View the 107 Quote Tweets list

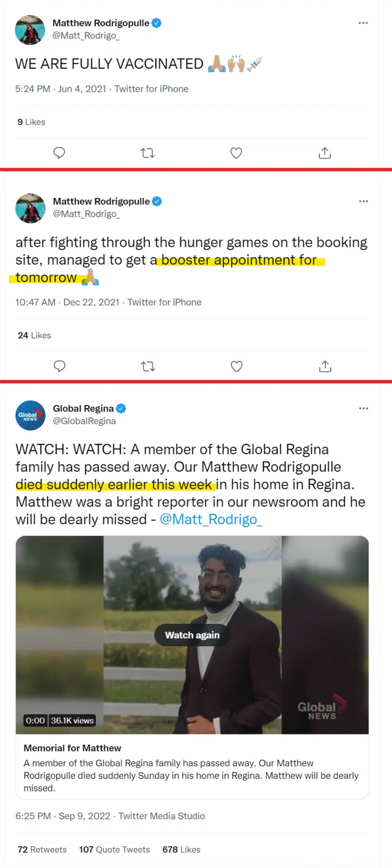click(114, 850)
